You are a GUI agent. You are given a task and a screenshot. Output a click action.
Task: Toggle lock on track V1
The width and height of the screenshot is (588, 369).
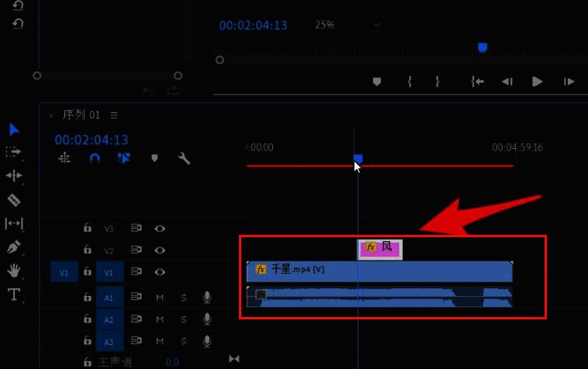(x=88, y=271)
